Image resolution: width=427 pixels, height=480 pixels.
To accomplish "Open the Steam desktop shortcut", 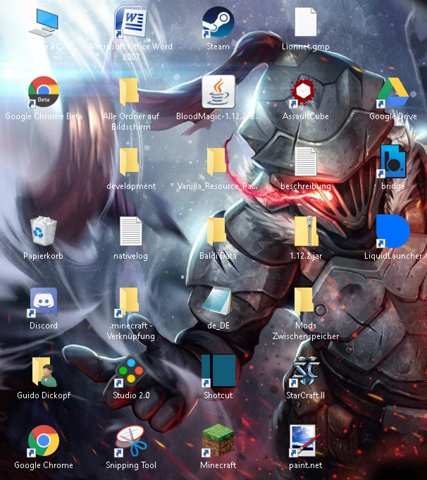I will (218, 22).
